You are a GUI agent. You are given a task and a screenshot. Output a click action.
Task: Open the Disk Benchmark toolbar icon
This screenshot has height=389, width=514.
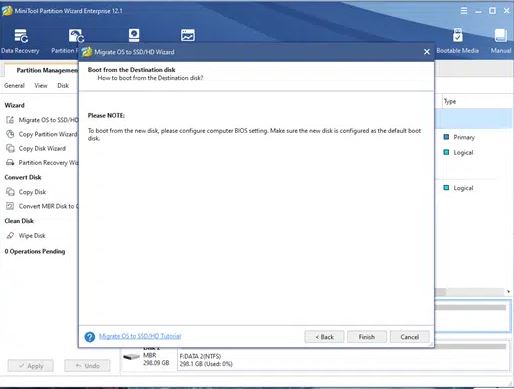(134, 35)
